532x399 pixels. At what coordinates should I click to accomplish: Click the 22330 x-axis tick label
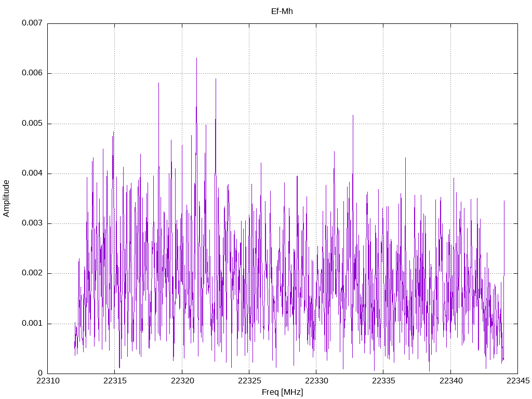[x=316, y=381]
